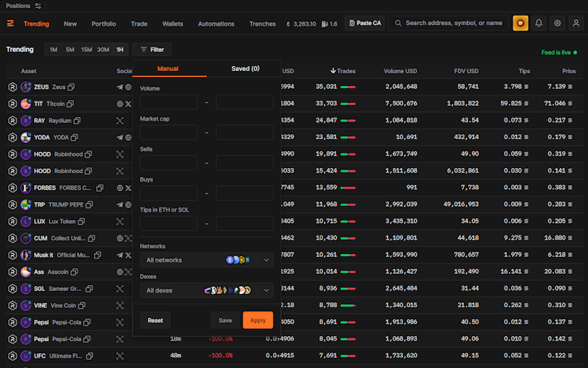Switch to Manual filter tab
The height and width of the screenshot is (368, 588).
coord(168,69)
